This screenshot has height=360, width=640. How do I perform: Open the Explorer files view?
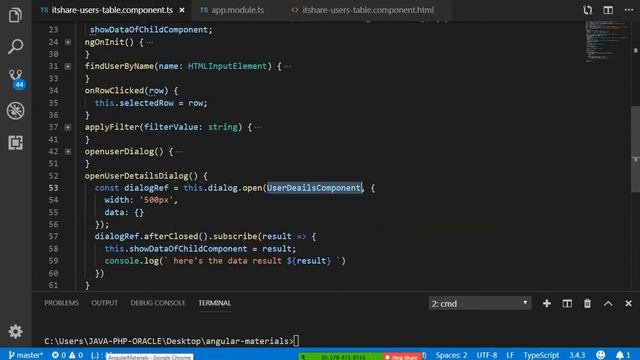pos(15,16)
